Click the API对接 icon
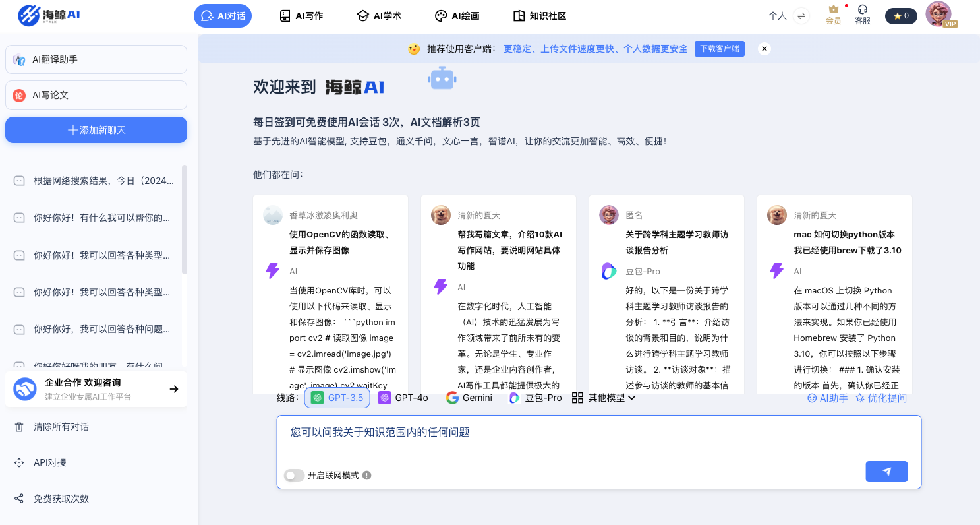 (x=19, y=462)
